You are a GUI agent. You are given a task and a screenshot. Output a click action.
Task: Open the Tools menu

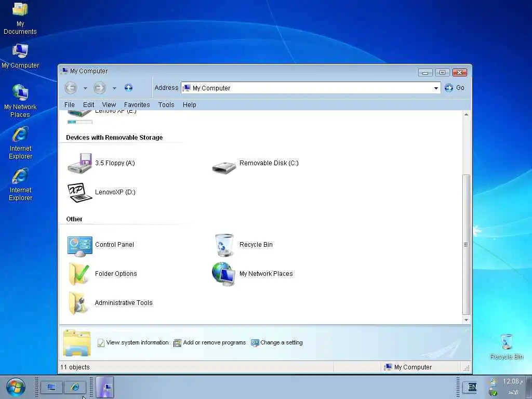pos(166,105)
